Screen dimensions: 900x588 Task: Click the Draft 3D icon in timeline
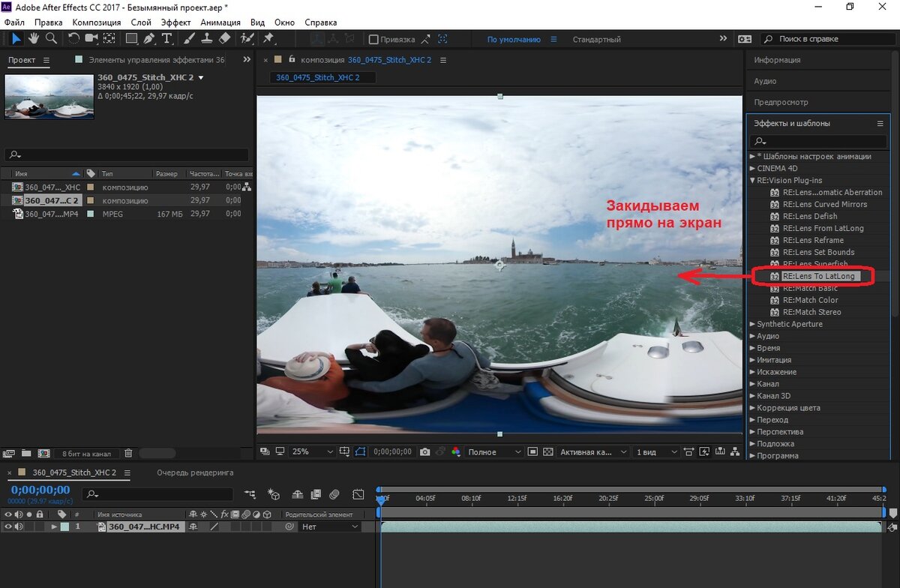(274, 494)
